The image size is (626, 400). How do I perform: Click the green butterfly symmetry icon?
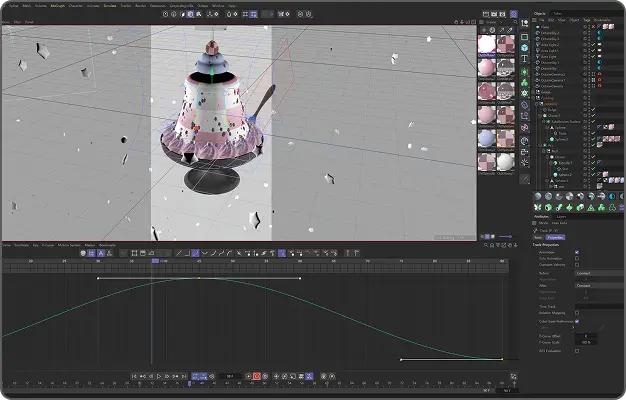click(538, 207)
